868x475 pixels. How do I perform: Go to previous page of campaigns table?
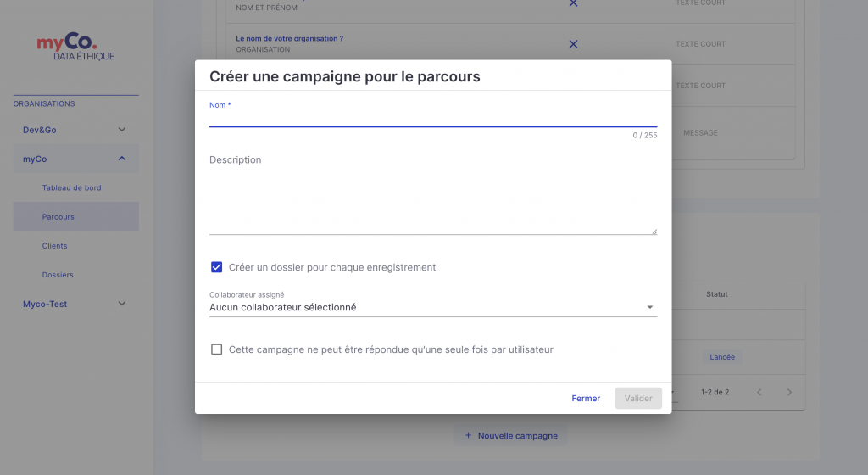759,392
